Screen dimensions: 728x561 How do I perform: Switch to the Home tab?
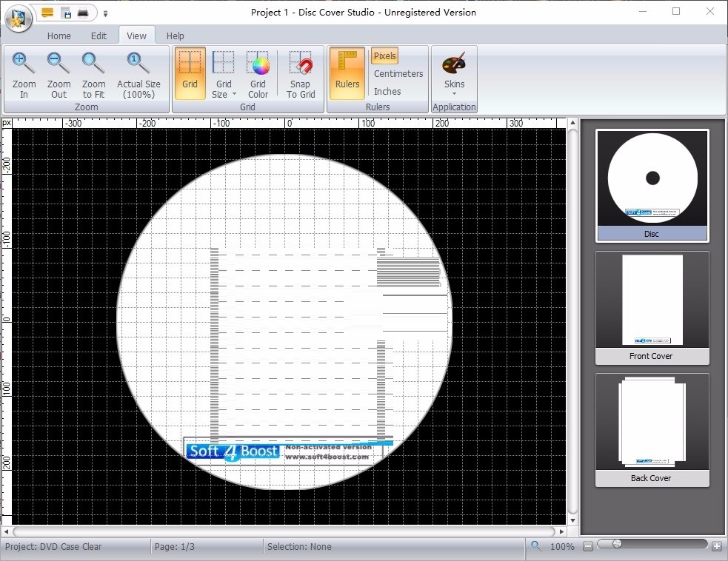pos(59,35)
